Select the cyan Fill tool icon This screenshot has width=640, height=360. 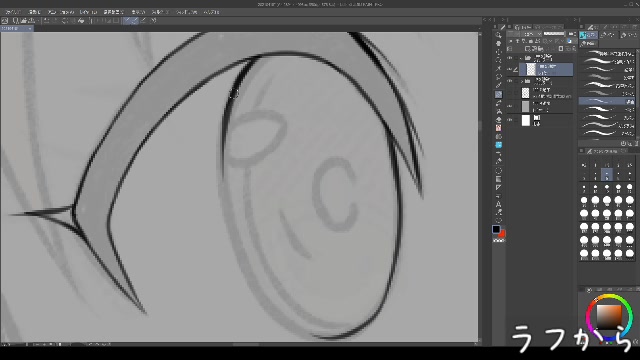[x=498, y=145]
